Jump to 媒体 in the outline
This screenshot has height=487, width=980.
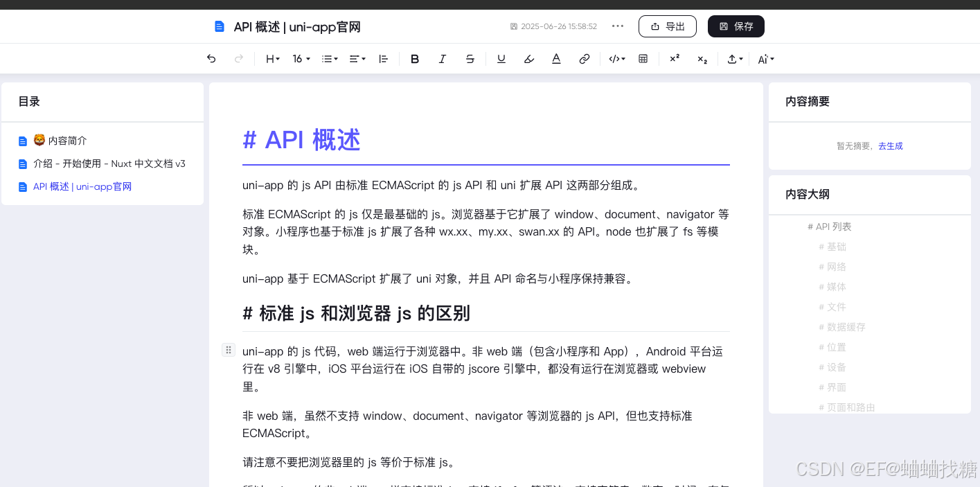click(x=832, y=287)
